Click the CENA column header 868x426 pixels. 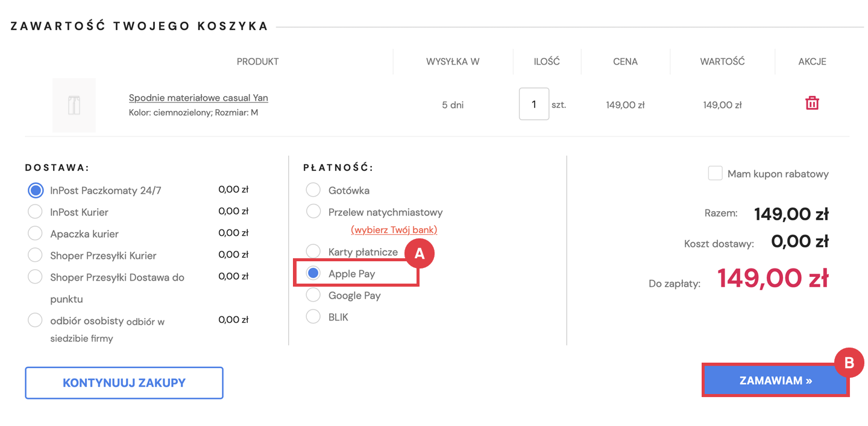tap(625, 62)
